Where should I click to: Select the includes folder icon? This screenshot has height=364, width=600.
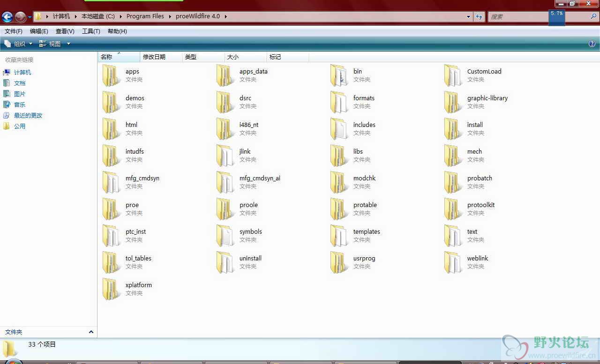(339, 129)
